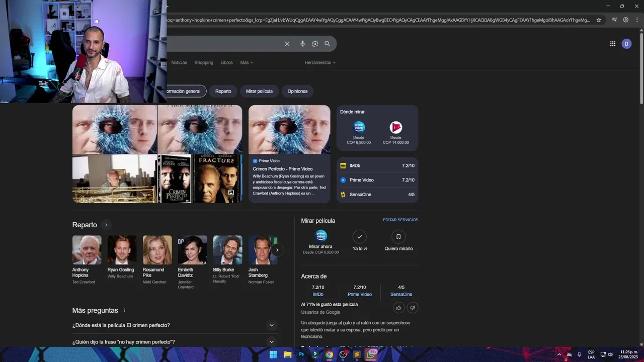Bookmark this page with the star icon
The image size is (644, 362).
coord(599,20)
